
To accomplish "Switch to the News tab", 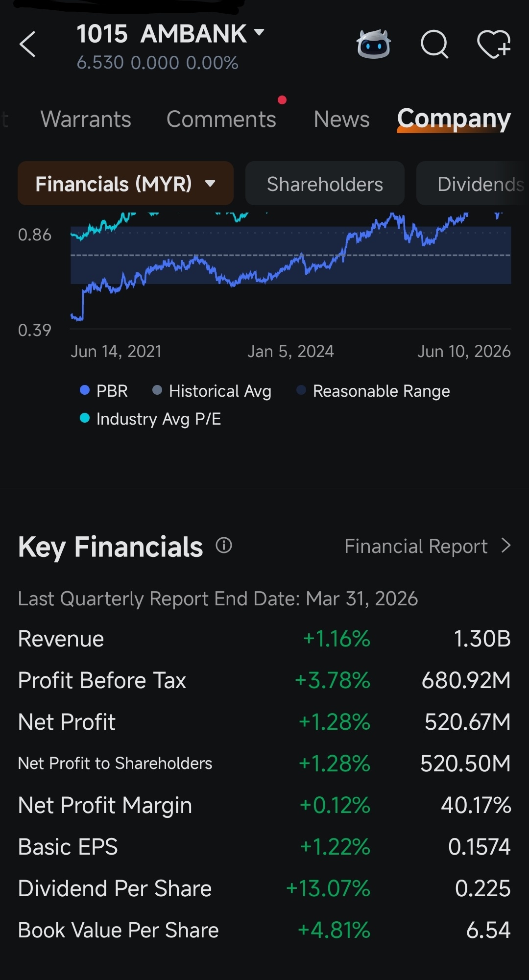I will point(341,119).
